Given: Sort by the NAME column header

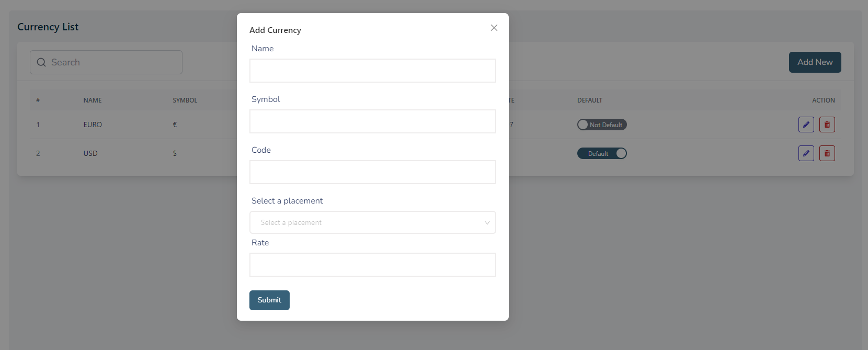Looking at the screenshot, I should click(x=93, y=100).
